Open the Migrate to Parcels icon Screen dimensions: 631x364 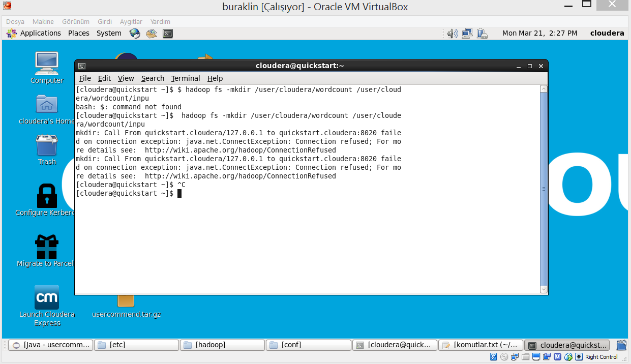pyautogui.click(x=47, y=247)
